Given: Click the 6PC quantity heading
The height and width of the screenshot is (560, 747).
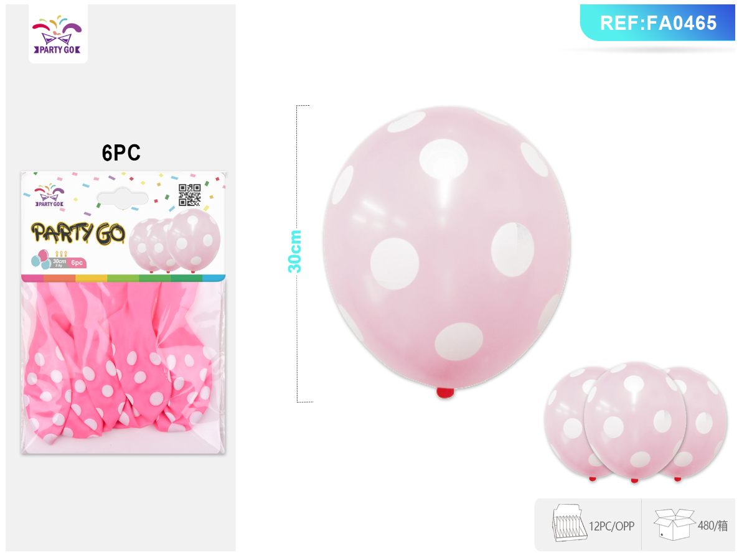Looking at the screenshot, I should point(121,152).
